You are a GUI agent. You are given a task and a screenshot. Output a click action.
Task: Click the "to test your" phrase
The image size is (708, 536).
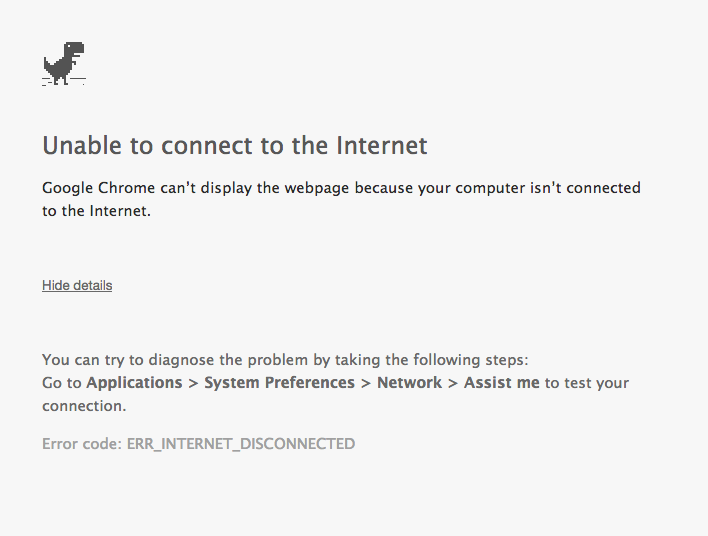pos(587,383)
